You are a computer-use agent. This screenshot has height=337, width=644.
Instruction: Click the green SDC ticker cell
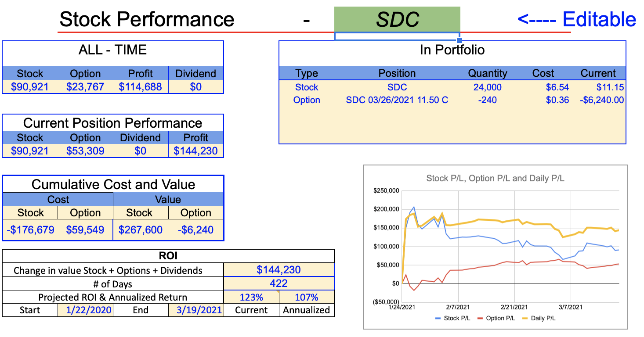397,19
